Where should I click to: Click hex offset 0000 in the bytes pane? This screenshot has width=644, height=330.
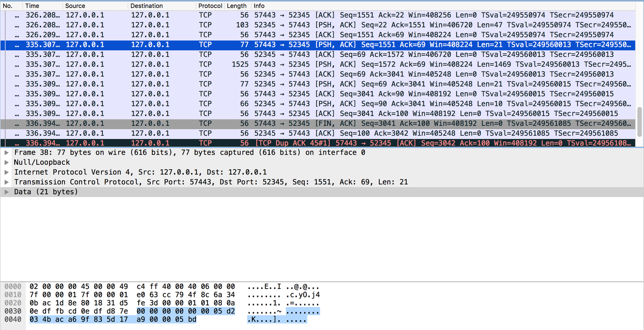click(13, 286)
